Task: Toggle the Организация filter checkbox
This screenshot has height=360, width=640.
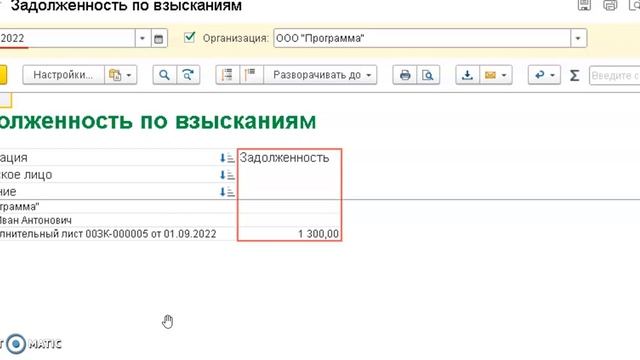Action: click(189, 38)
